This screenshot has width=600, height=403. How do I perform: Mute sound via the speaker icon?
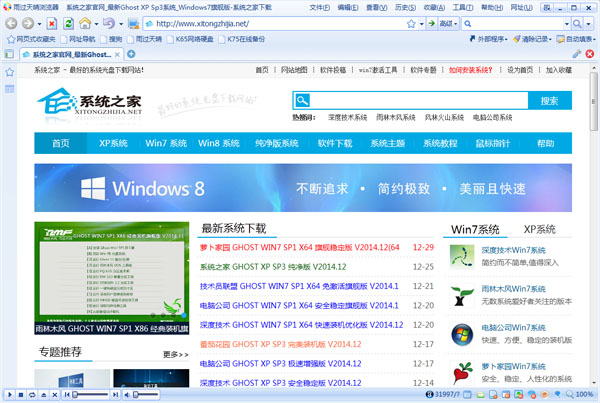click(x=127, y=395)
